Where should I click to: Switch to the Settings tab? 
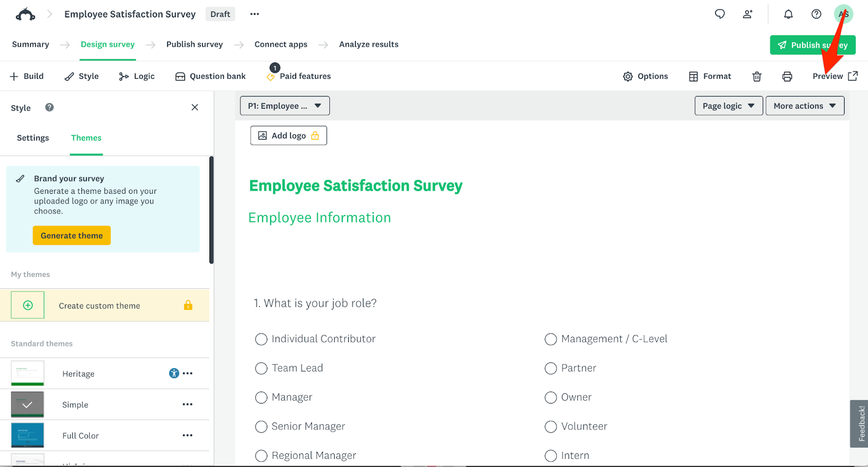pyautogui.click(x=33, y=138)
